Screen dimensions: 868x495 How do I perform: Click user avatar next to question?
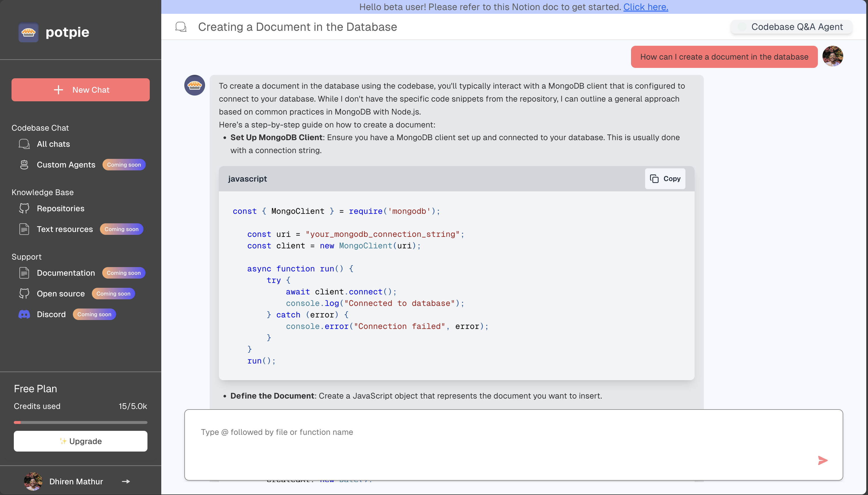(832, 56)
